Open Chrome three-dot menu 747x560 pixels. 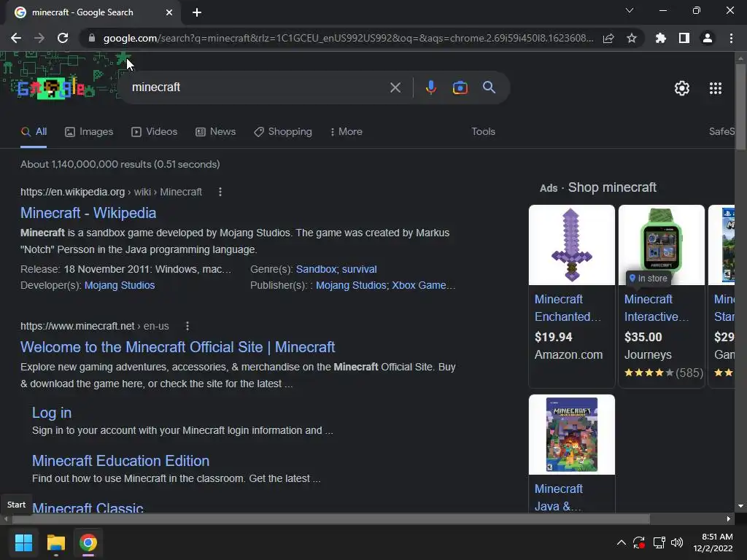731,38
